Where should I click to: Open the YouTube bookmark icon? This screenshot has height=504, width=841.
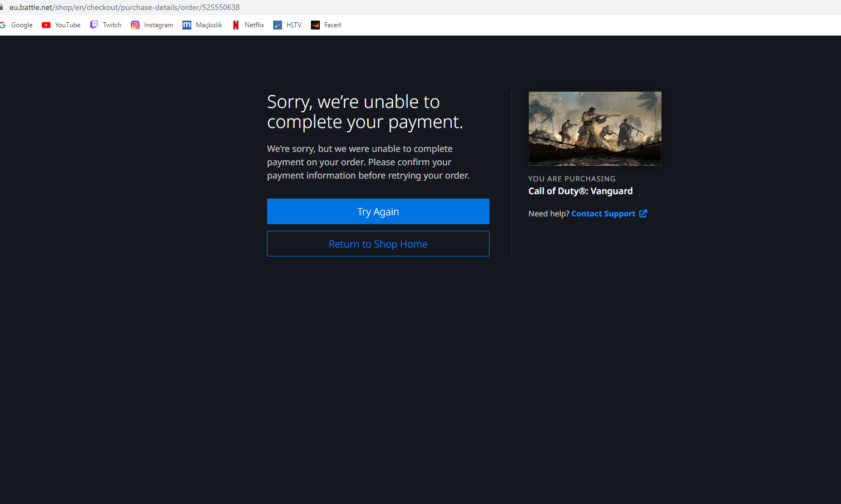point(46,25)
